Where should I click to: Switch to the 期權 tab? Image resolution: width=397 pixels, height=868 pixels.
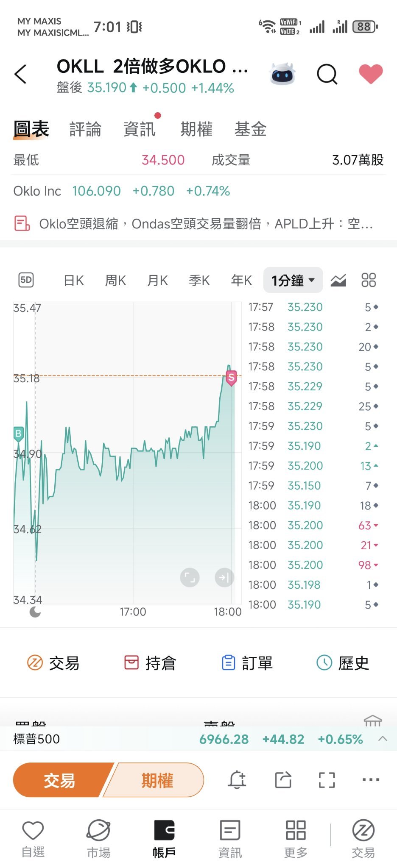[196, 129]
